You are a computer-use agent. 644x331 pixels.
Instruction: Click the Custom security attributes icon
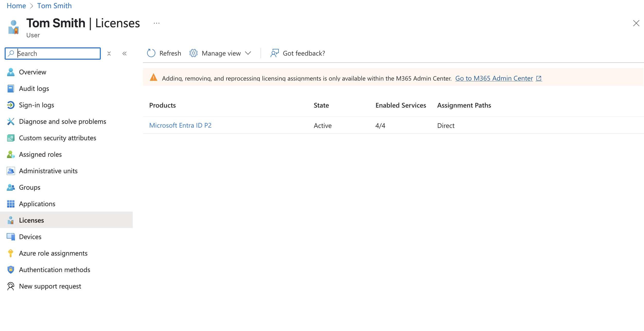click(11, 138)
